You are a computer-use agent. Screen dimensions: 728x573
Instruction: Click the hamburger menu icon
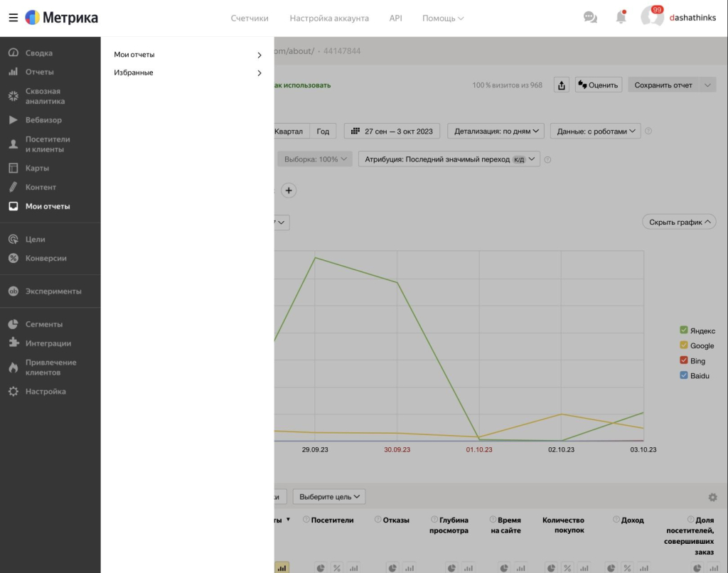coord(13,18)
